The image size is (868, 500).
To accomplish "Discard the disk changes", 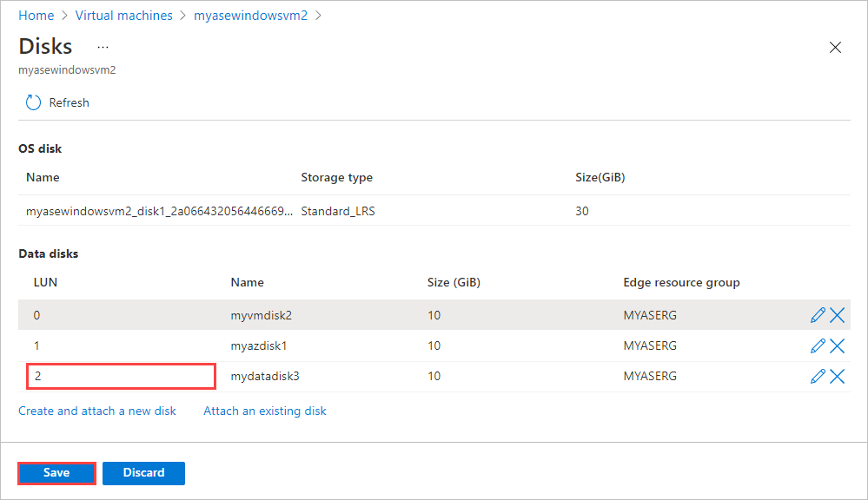I will 143,473.
